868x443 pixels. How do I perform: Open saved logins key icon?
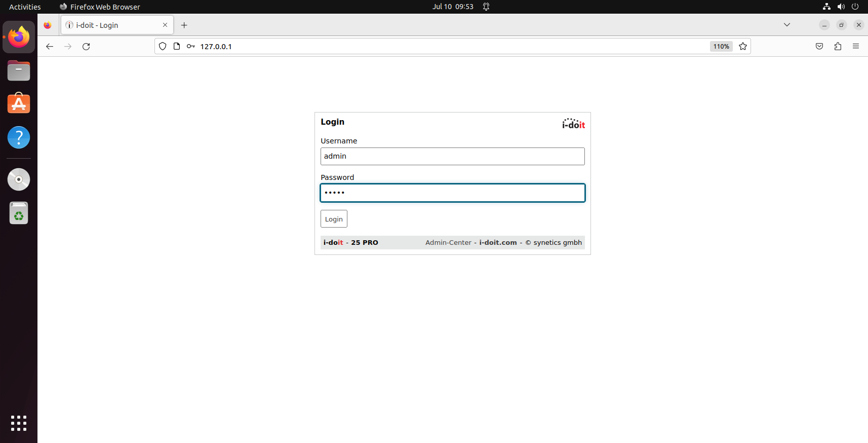click(191, 46)
